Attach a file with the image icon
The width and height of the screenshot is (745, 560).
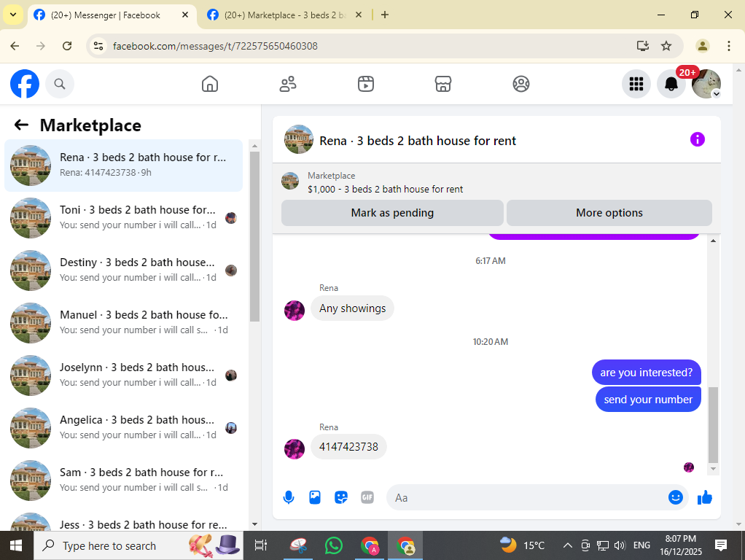click(x=315, y=498)
